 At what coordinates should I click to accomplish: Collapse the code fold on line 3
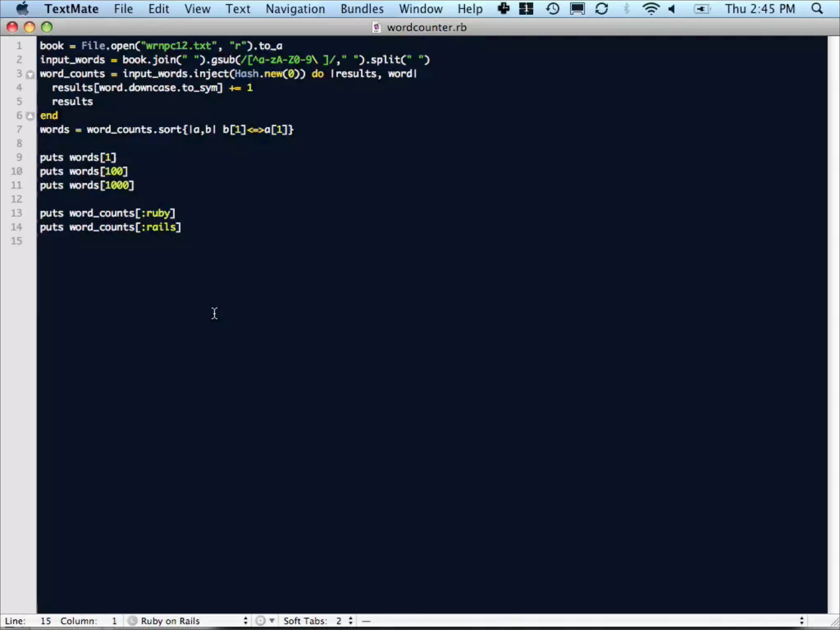(30, 75)
